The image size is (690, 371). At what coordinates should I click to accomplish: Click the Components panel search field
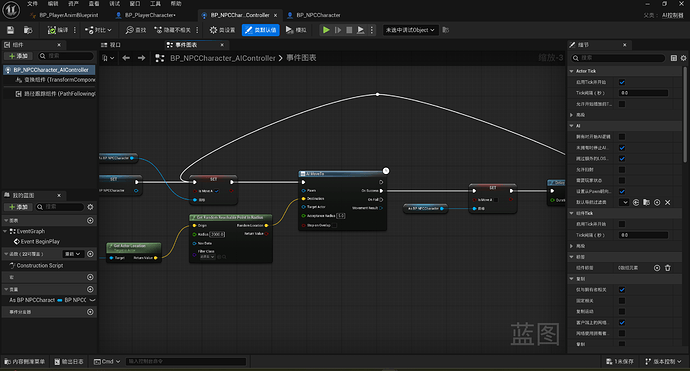[66, 56]
